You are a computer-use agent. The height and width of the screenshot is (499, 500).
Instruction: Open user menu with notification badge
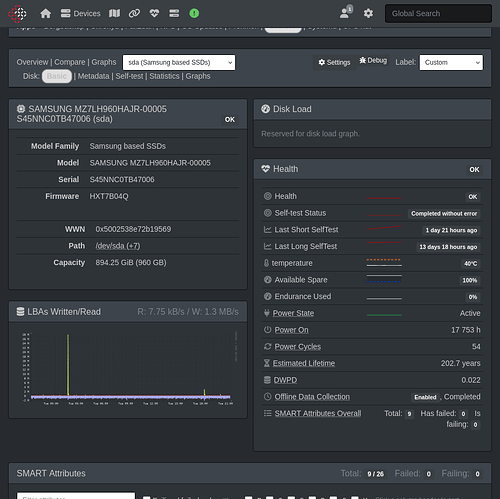(x=346, y=12)
